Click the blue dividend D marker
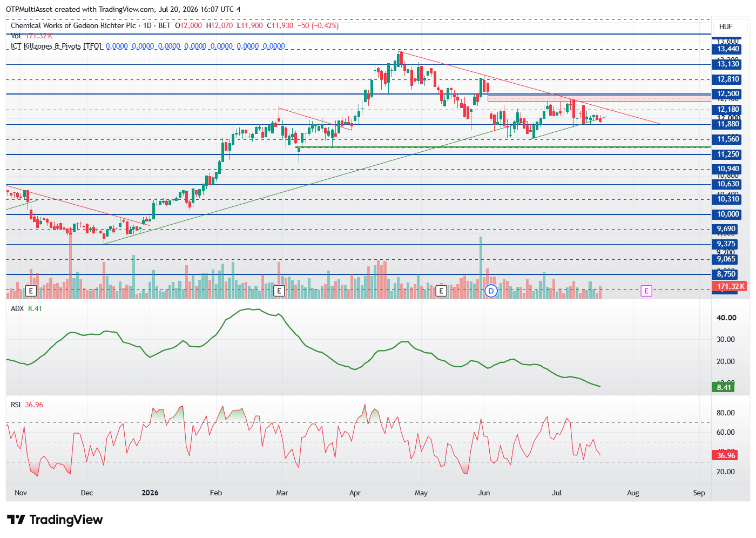 tap(491, 291)
